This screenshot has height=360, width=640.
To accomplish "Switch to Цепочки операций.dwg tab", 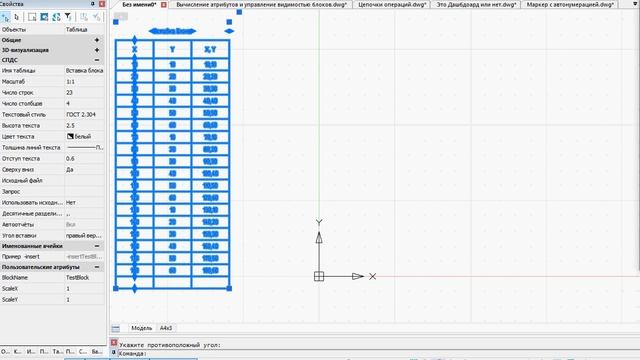I will click(392, 5).
